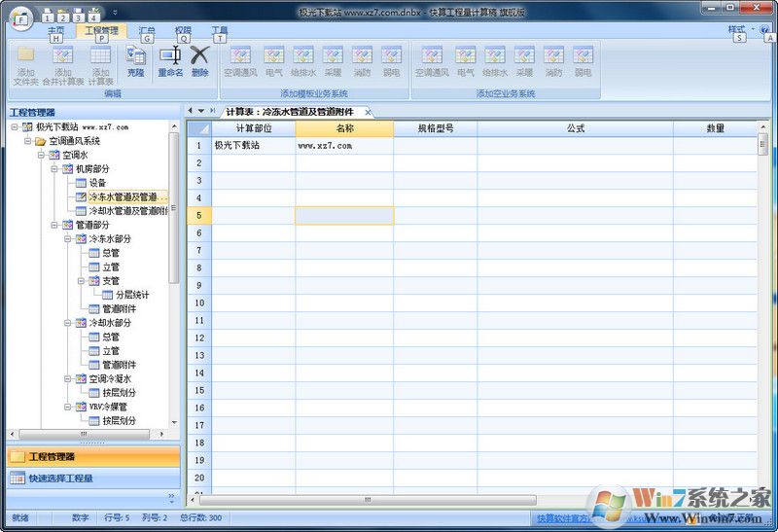
Task: Click the 重命名 (Rename) icon
Action: 170,60
